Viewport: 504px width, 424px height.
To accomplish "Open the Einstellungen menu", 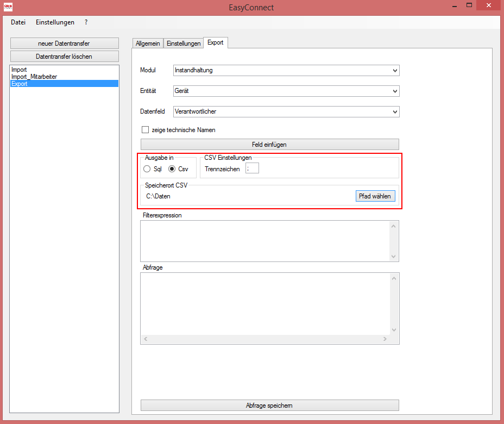I will coord(55,22).
